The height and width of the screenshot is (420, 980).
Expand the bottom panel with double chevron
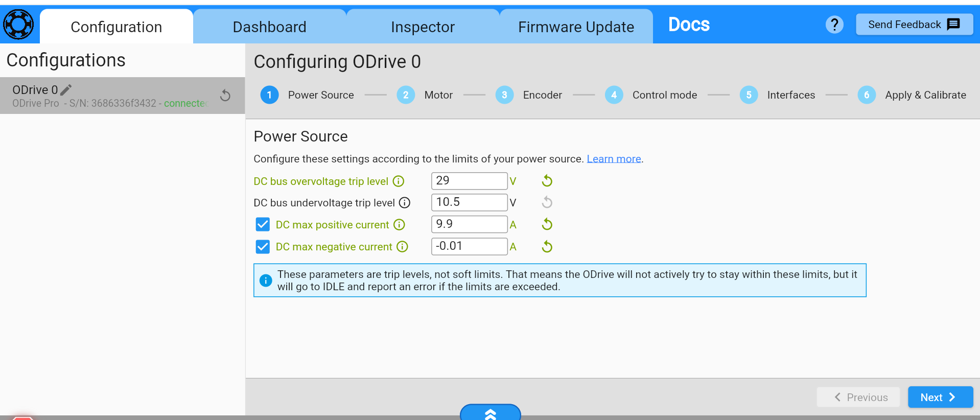pyautogui.click(x=491, y=413)
